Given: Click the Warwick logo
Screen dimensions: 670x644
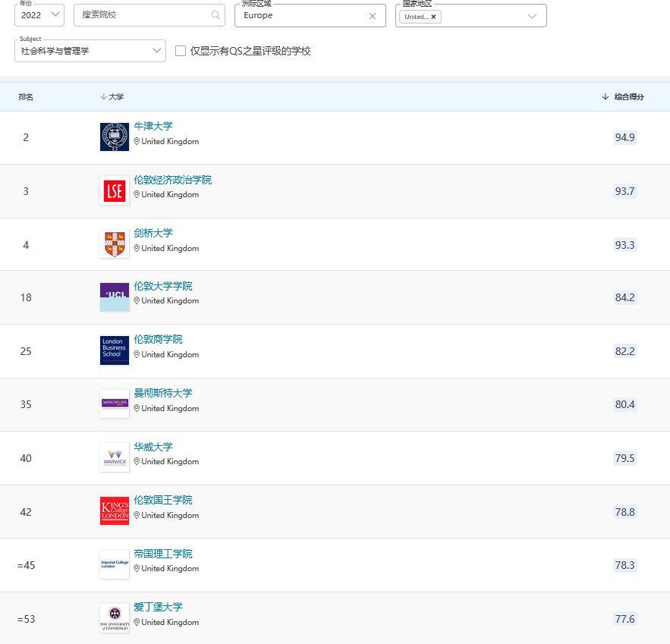Looking at the screenshot, I should click(x=115, y=457).
